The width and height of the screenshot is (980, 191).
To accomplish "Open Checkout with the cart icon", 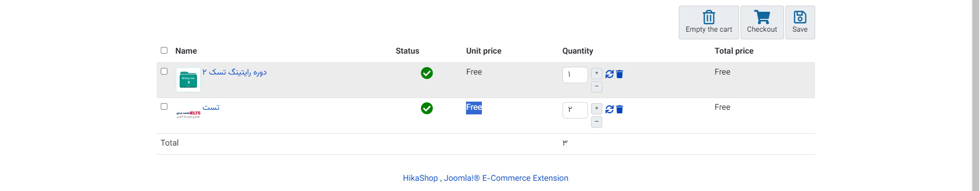I will (762, 22).
